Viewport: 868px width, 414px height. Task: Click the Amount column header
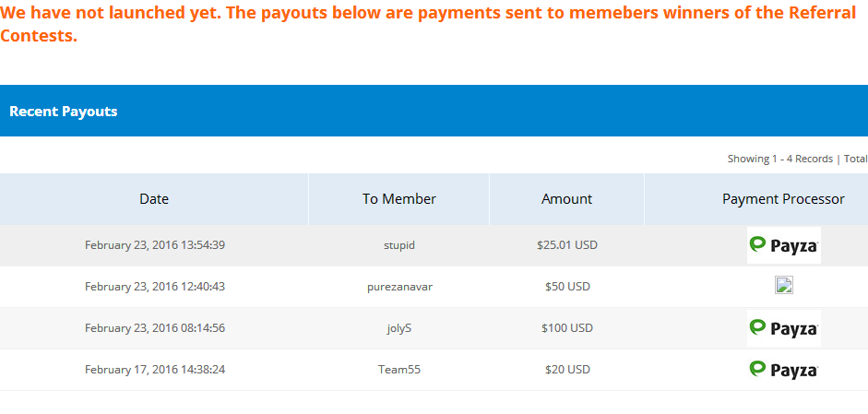click(566, 199)
